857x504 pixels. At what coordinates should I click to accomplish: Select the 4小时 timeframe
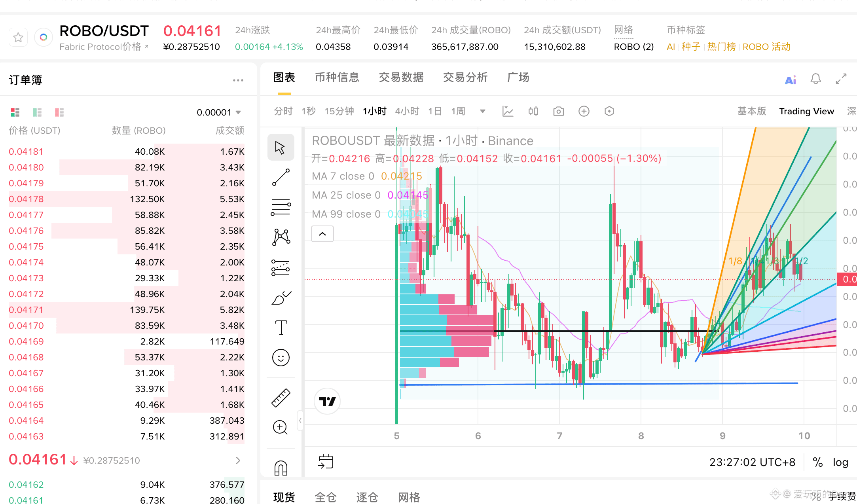(407, 111)
